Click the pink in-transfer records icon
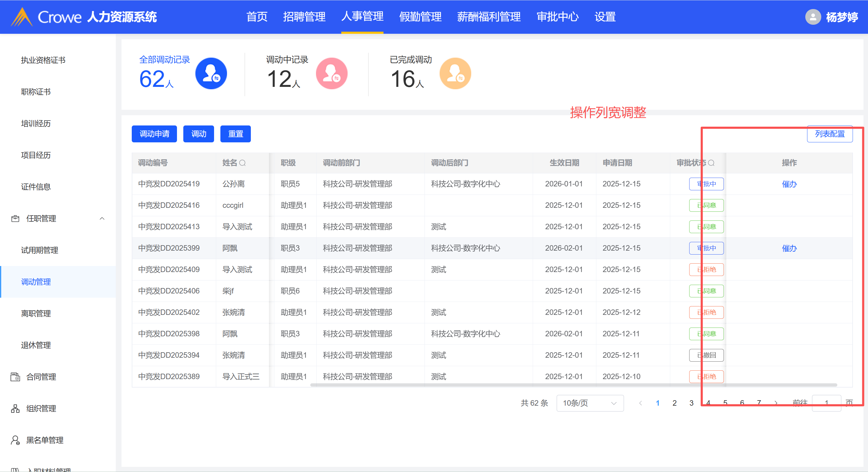The width and height of the screenshot is (868, 472). pos(332,74)
